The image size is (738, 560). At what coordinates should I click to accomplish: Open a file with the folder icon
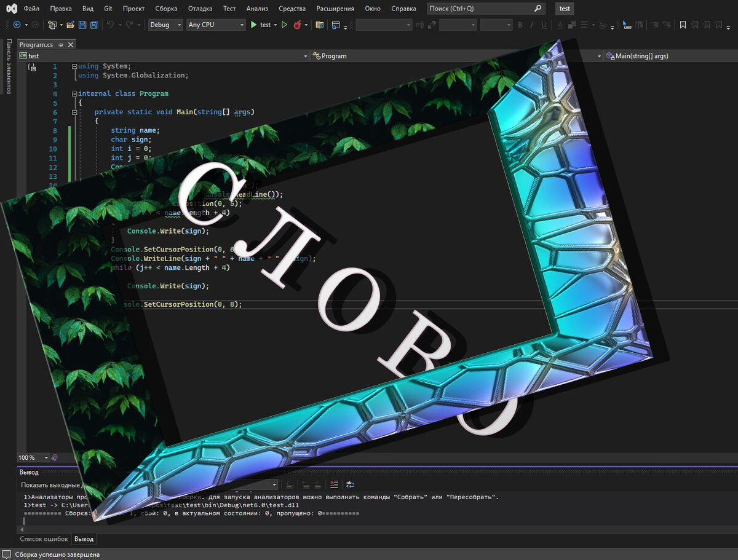click(x=71, y=25)
